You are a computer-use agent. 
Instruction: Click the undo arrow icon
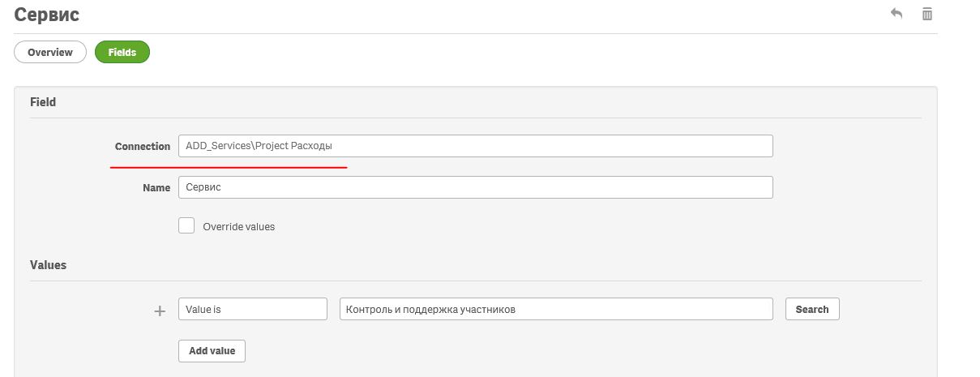pos(897,14)
